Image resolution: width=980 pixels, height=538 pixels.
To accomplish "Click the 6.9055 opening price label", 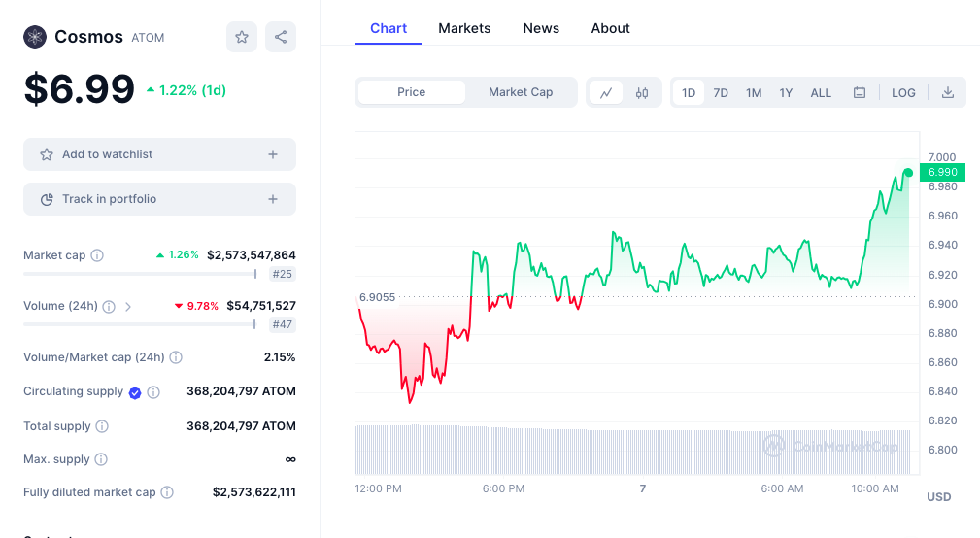I will (377, 297).
